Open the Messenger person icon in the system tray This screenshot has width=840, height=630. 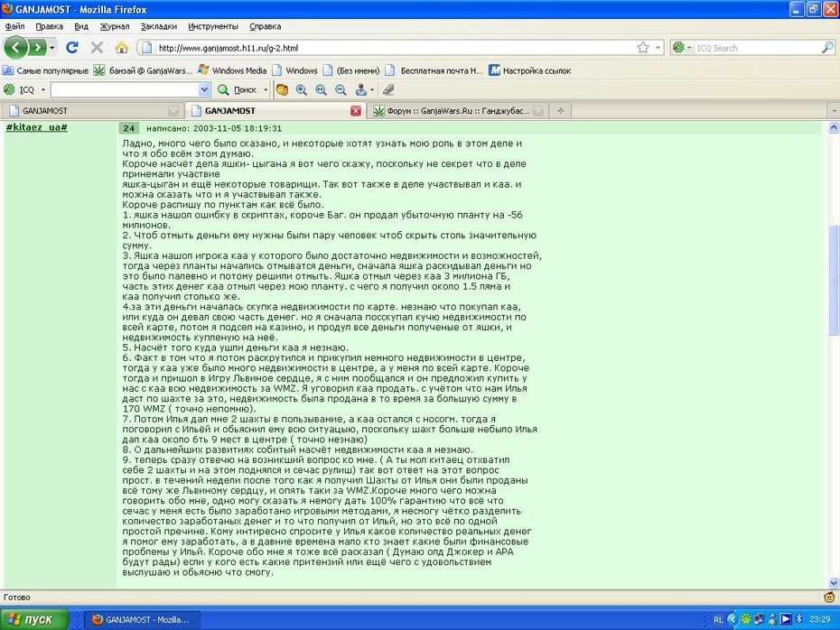tap(772, 619)
